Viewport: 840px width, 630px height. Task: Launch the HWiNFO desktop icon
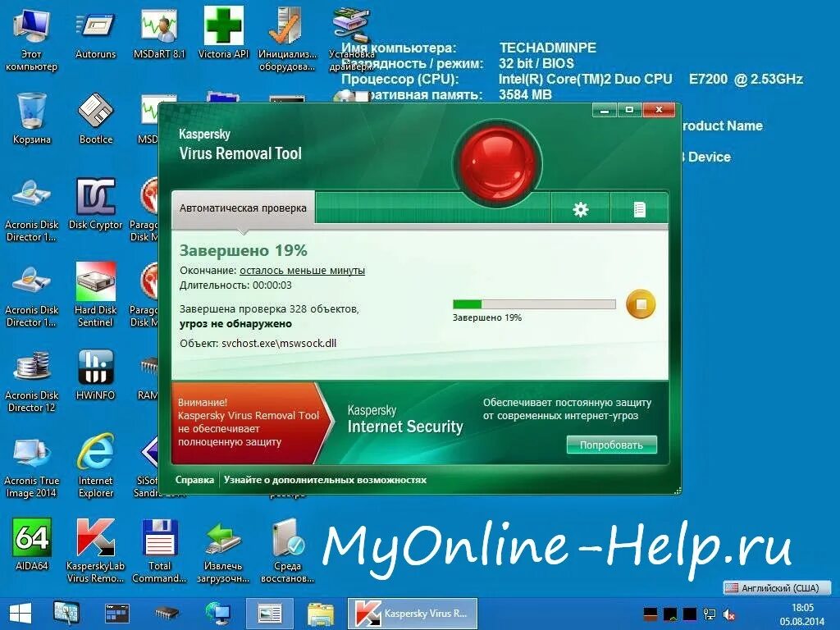(95, 375)
